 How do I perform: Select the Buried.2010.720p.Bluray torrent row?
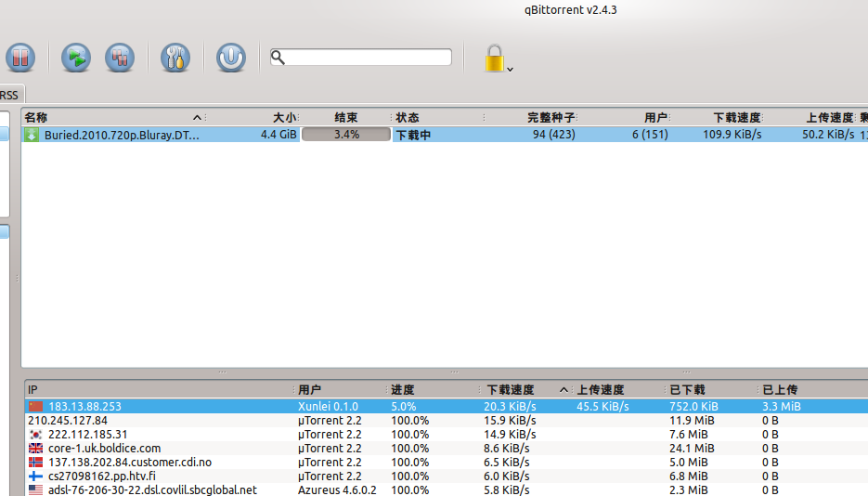coord(445,135)
